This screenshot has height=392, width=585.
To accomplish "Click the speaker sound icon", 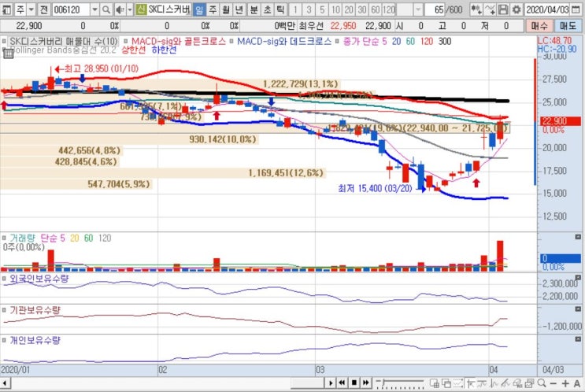I will 120,9.
